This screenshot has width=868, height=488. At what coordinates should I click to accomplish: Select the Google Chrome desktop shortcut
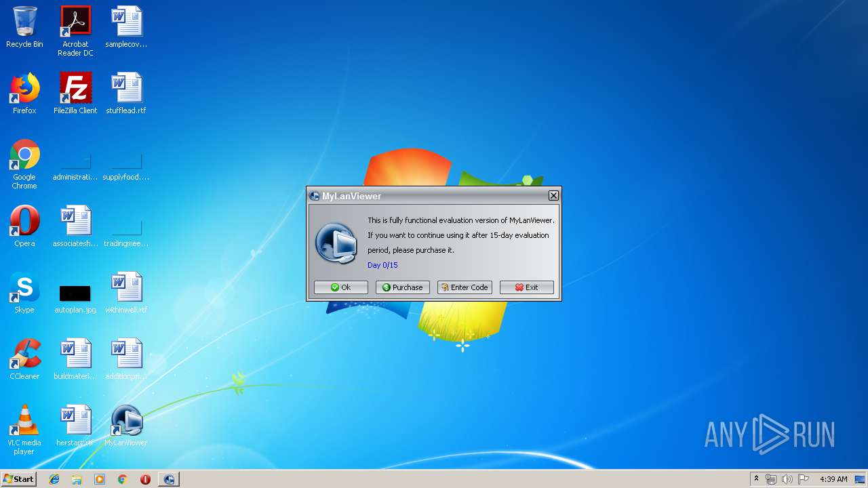(x=24, y=164)
